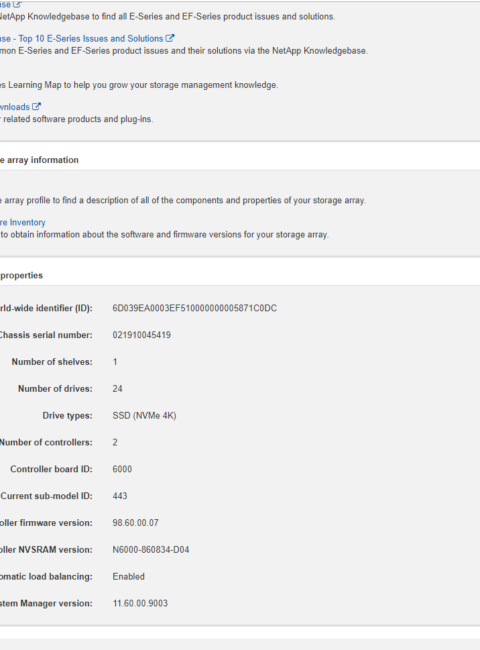Click the Number of controllers value 2
Image resolution: width=480 pixels, height=650 pixels.
pyautogui.click(x=115, y=442)
